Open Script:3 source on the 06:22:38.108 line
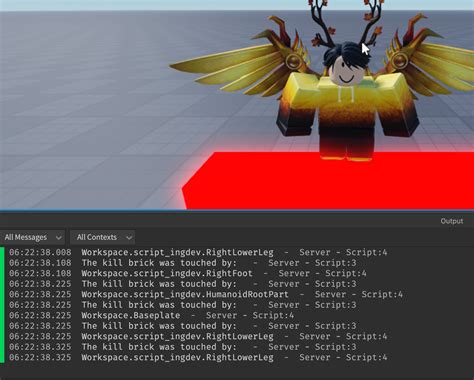The image size is (474, 380). tap(336, 263)
